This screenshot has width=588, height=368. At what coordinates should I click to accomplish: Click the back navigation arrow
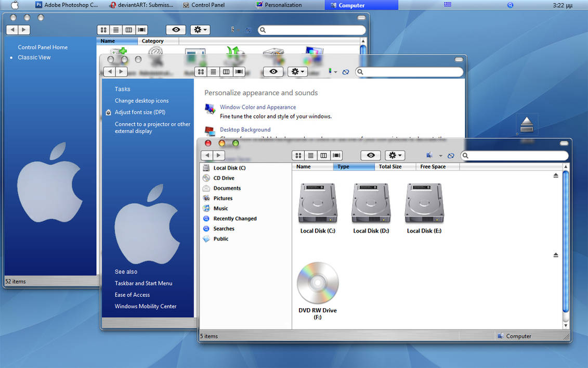[208, 155]
